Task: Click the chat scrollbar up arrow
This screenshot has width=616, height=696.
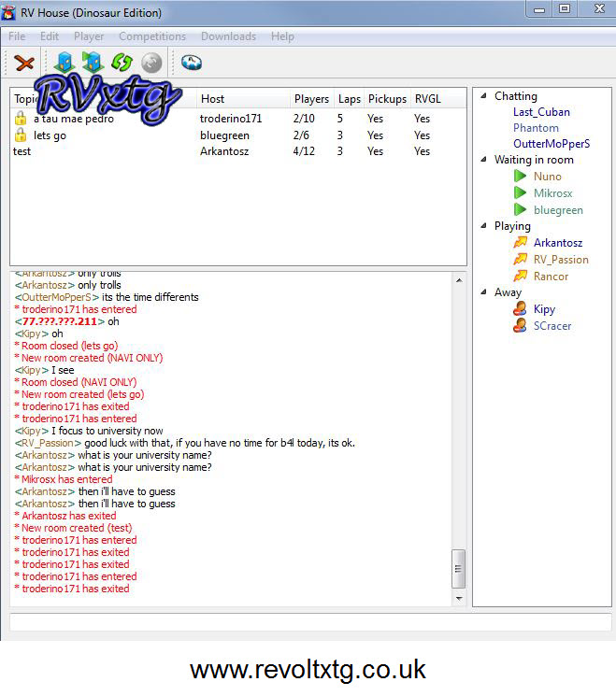Action: [x=459, y=280]
